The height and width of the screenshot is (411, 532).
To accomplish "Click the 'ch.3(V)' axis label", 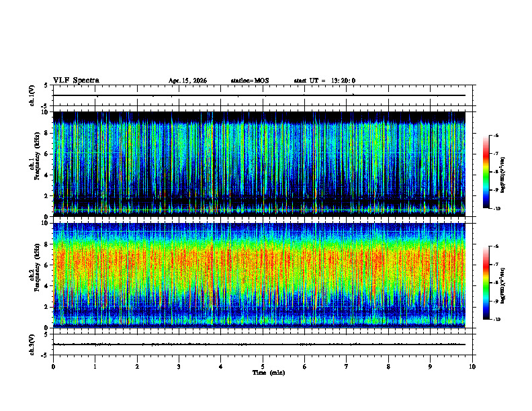I will pyautogui.click(x=32, y=345).
